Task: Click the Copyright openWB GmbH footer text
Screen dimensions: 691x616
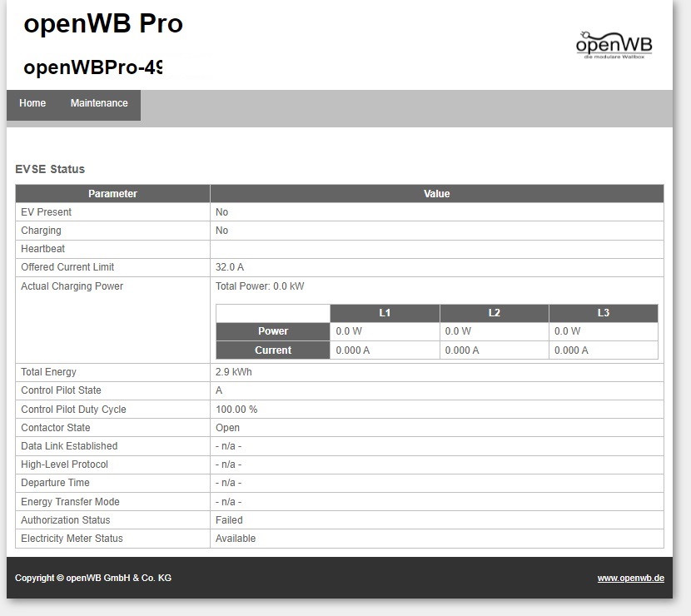Action: pos(93,578)
